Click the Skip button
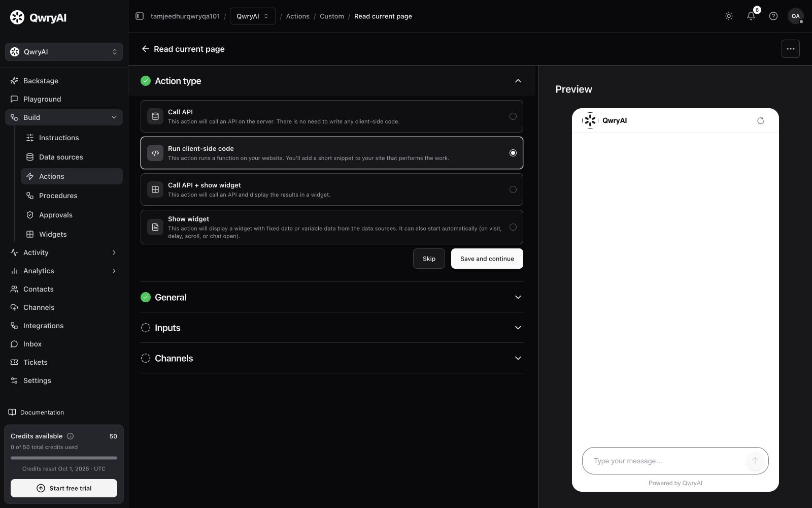 click(429, 259)
